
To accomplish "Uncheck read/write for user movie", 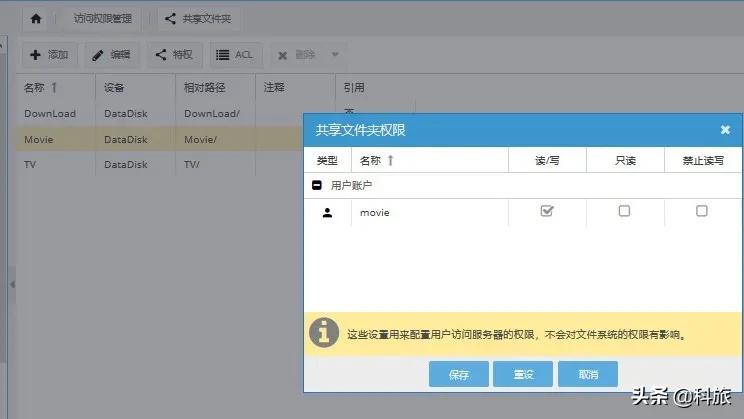I will click(547, 211).
